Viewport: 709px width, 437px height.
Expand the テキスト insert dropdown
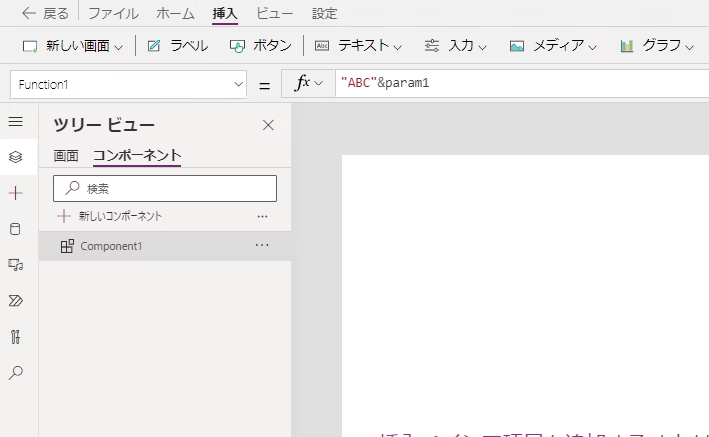tap(358, 46)
